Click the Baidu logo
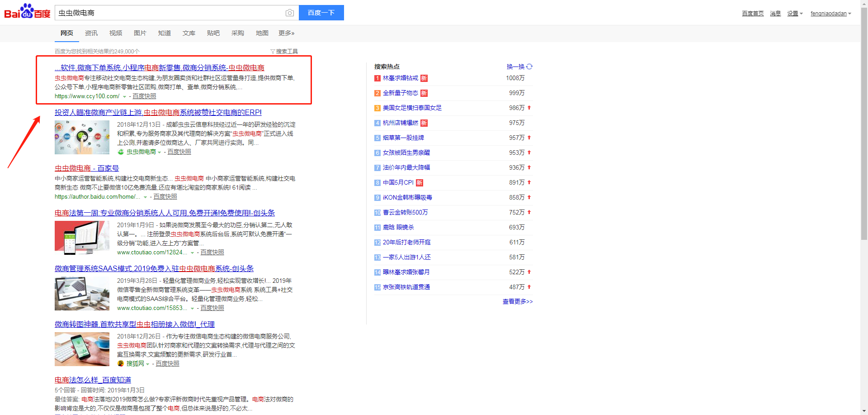The width and height of the screenshot is (868, 415). 27,12
